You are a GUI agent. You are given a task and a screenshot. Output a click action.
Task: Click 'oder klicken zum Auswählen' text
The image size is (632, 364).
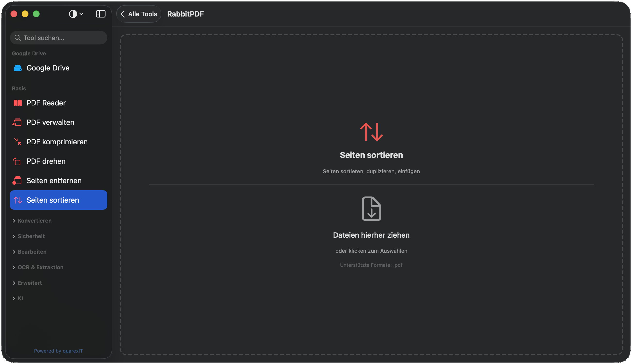371,251
